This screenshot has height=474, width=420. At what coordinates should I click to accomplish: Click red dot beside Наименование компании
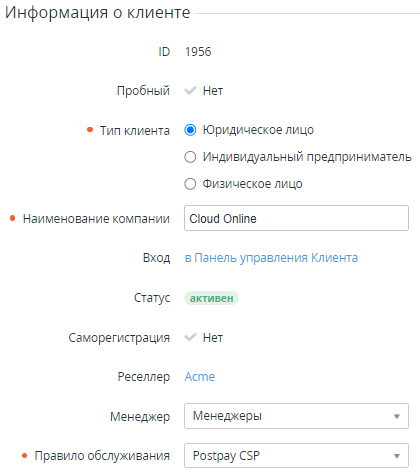pos(13,218)
